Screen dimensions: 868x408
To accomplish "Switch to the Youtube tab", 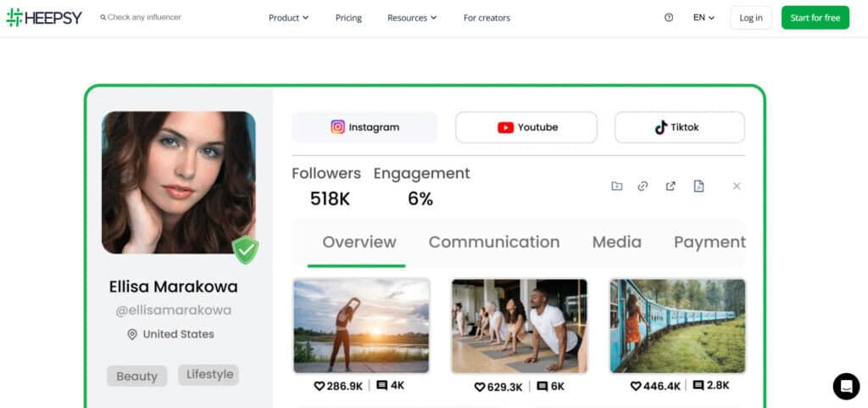I will pyautogui.click(x=526, y=127).
